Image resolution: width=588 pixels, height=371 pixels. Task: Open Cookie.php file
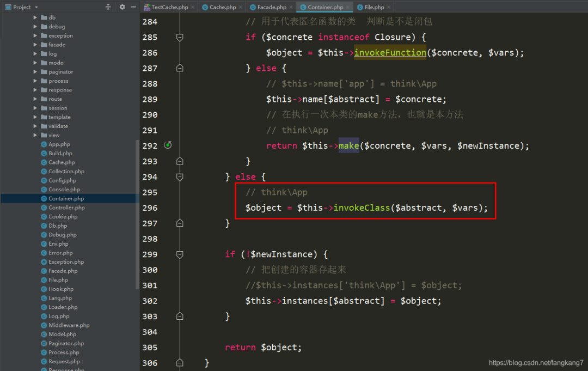(x=59, y=216)
